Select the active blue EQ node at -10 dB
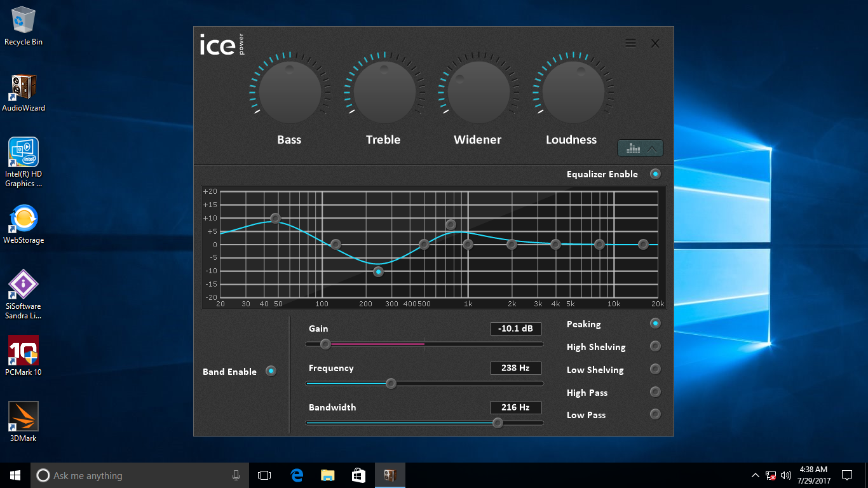The width and height of the screenshot is (868, 488). [x=378, y=271]
